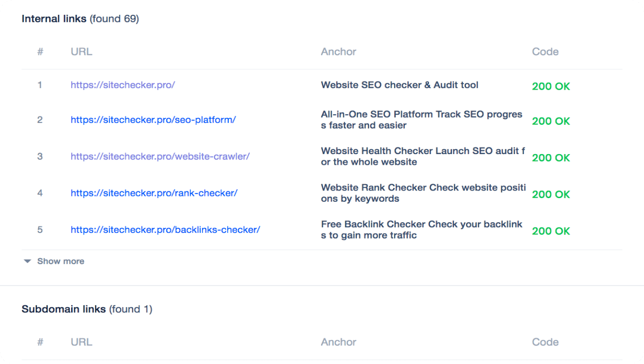Image resolution: width=644 pixels, height=364 pixels.
Task: Click row number 1 in Internal links
Action: [40, 85]
